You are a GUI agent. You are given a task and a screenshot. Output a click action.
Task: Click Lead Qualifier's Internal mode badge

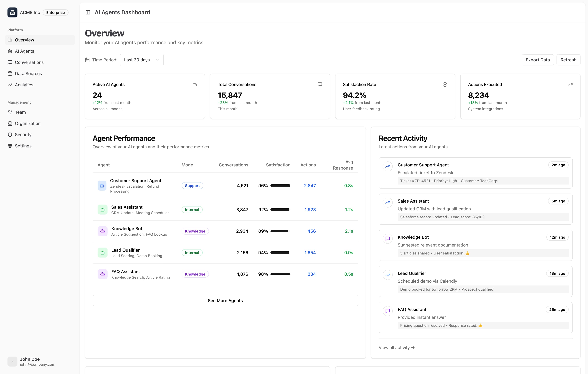[x=192, y=253]
